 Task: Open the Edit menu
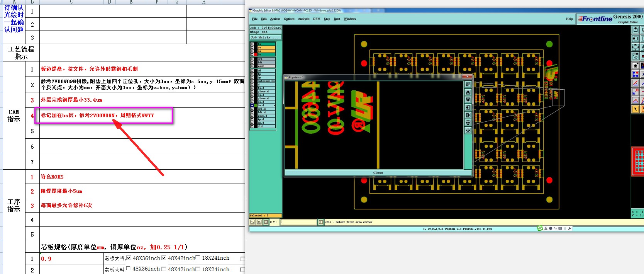tap(264, 19)
